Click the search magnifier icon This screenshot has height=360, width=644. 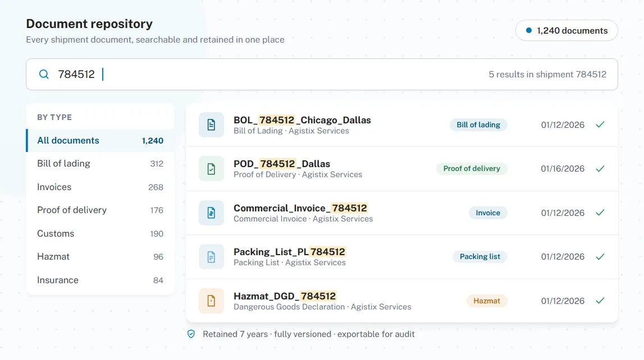(x=44, y=74)
